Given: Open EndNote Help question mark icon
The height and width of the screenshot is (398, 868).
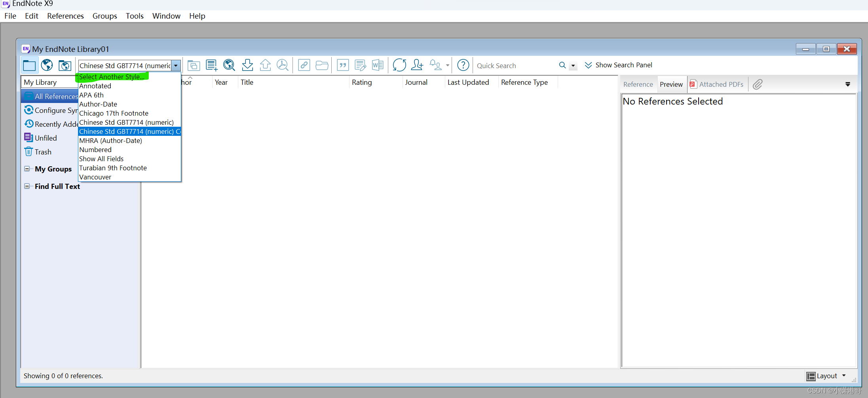Looking at the screenshot, I should point(463,65).
